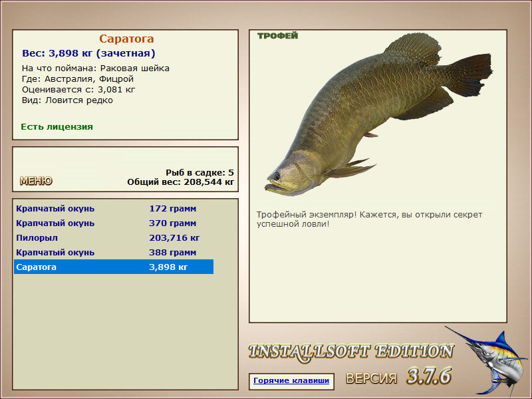This screenshot has height=399, width=532.
Task: Click the Общий вес: 208,544 кг text
Action: (x=180, y=182)
